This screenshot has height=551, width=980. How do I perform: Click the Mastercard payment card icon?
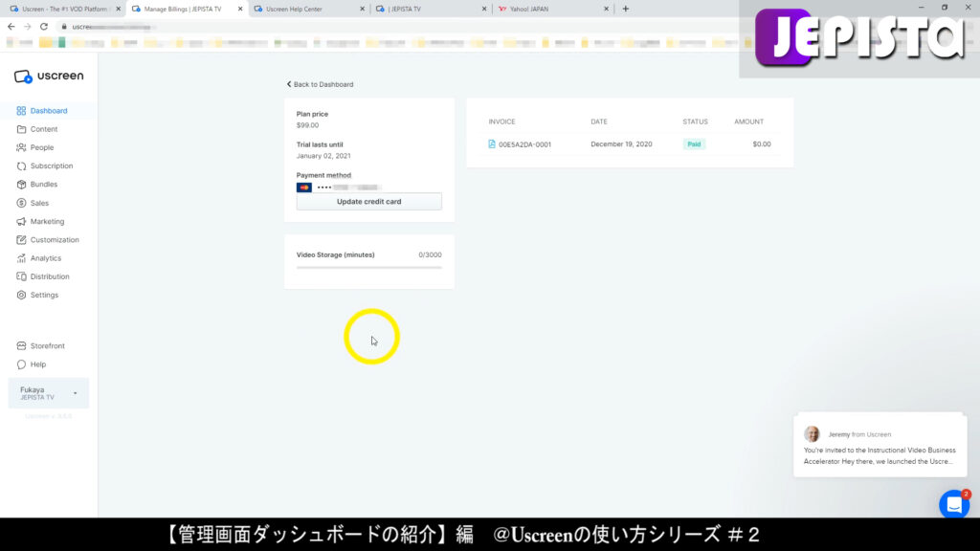pyautogui.click(x=303, y=187)
